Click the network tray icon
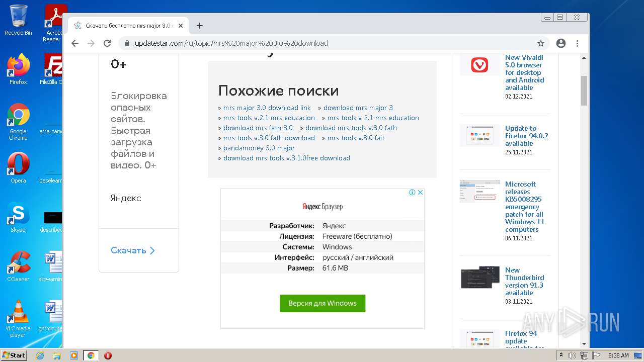 [x=584, y=355]
